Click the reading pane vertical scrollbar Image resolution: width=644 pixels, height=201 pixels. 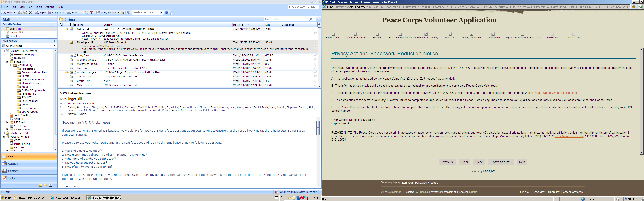[x=318, y=152]
